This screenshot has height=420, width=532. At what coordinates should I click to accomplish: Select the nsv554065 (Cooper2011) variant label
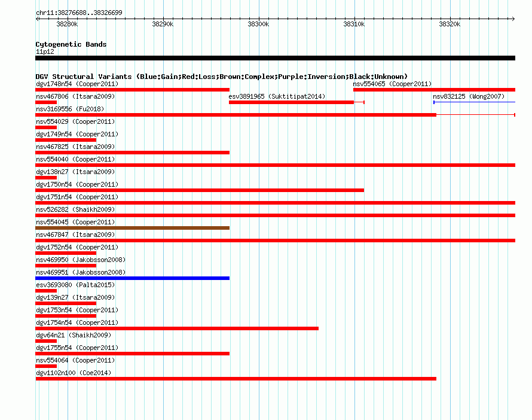point(392,84)
